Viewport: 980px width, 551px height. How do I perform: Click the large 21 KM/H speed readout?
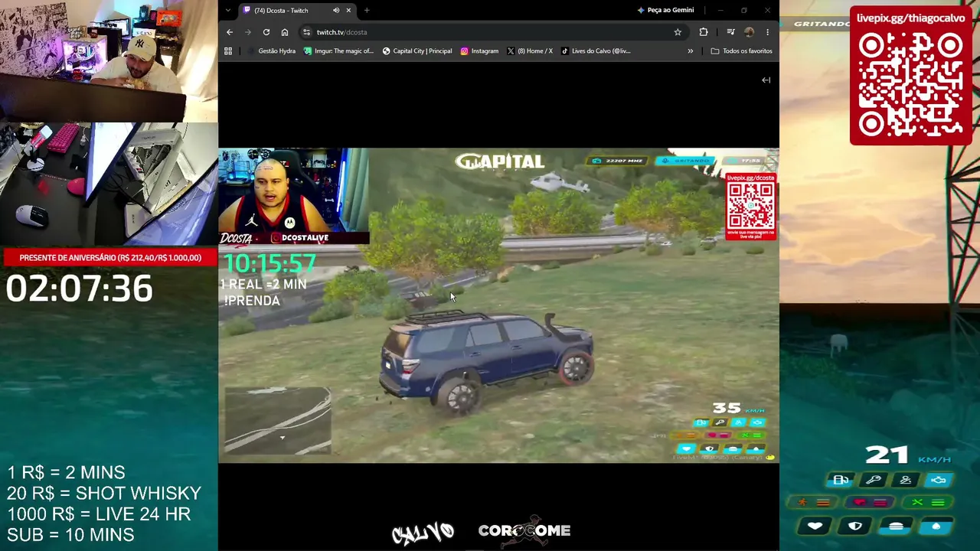click(908, 455)
